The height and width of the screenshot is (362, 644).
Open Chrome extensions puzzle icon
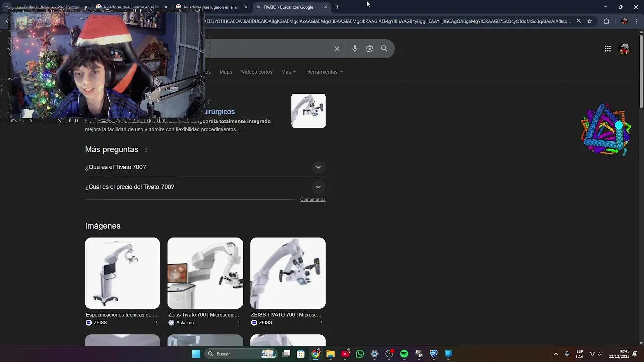[x=606, y=21]
